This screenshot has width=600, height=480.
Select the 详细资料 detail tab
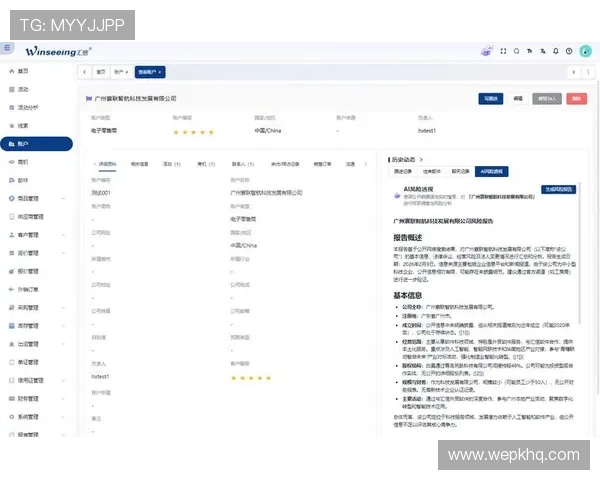click(x=108, y=164)
